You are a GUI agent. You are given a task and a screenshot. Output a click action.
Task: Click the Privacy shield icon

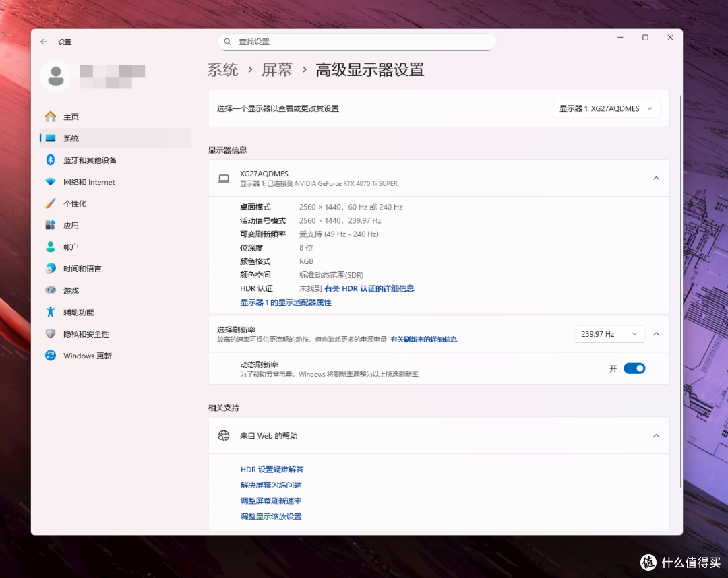coord(51,333)
